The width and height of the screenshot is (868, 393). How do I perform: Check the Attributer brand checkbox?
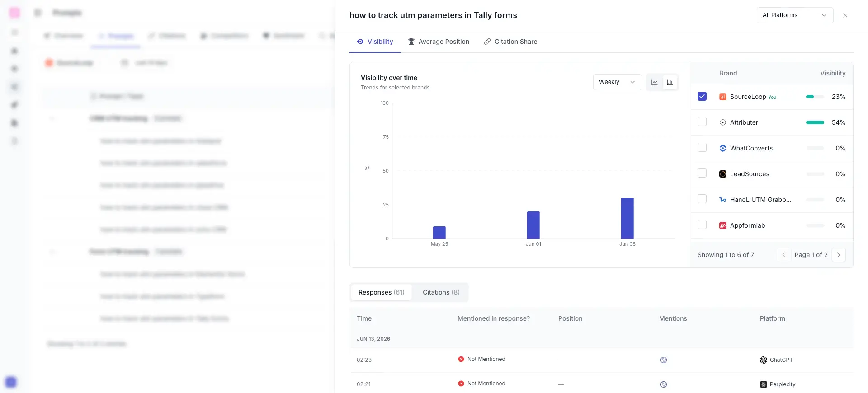tap(702, 122)
